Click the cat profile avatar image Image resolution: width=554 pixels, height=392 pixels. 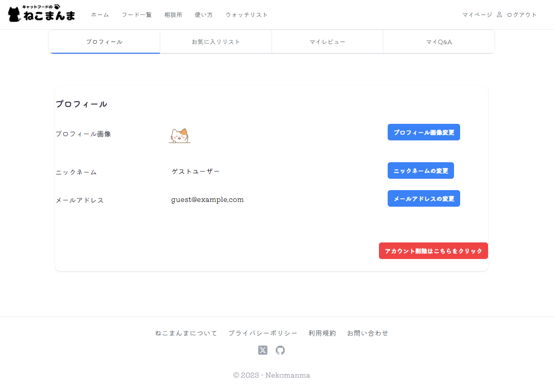(x=179, y=136)
